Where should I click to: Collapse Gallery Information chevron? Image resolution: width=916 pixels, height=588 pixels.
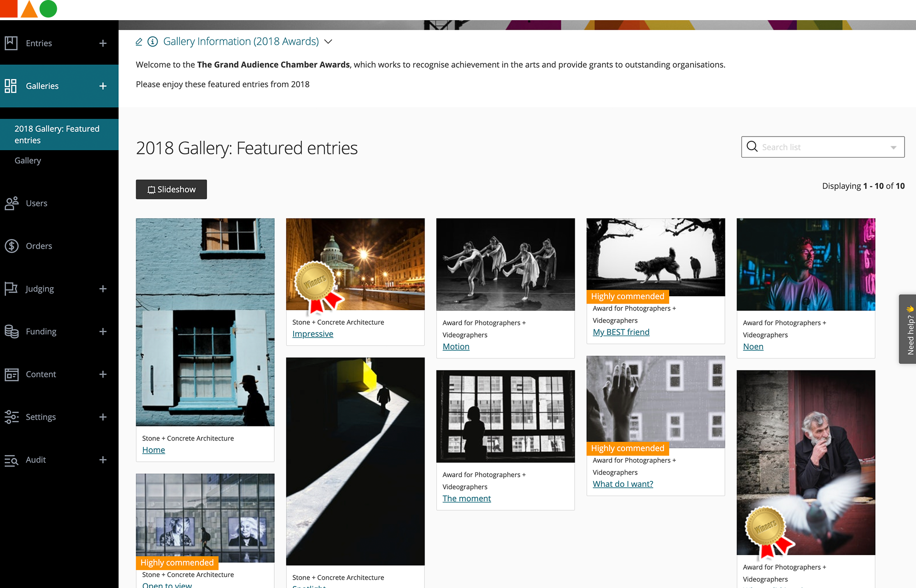[328, 42]
